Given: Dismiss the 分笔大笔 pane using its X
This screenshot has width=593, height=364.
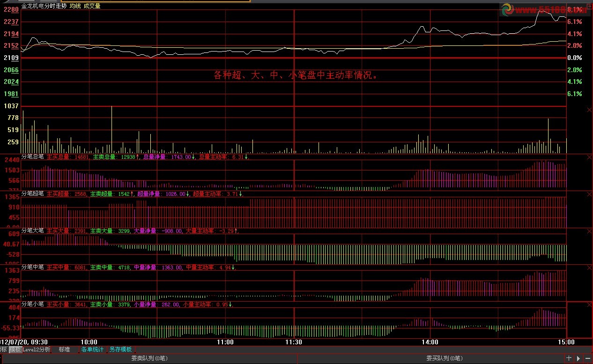Looking at the screenshot, I should [589, 231].
